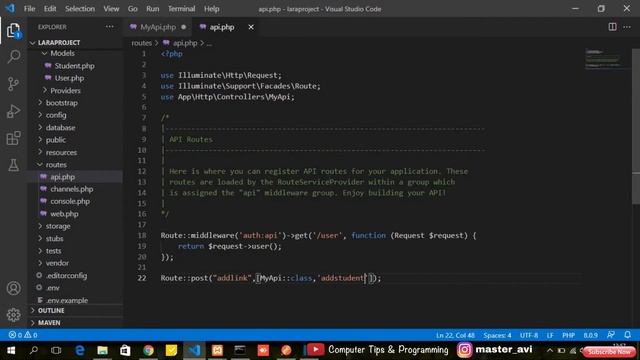Click the Visual Studio Code taskbar icon

(x=194, y=350)
